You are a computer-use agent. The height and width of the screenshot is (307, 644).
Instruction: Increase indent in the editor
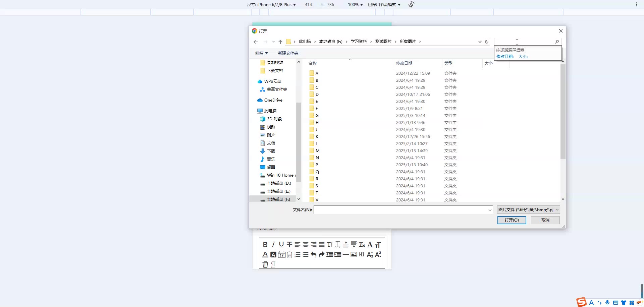[x=338, y=255]
